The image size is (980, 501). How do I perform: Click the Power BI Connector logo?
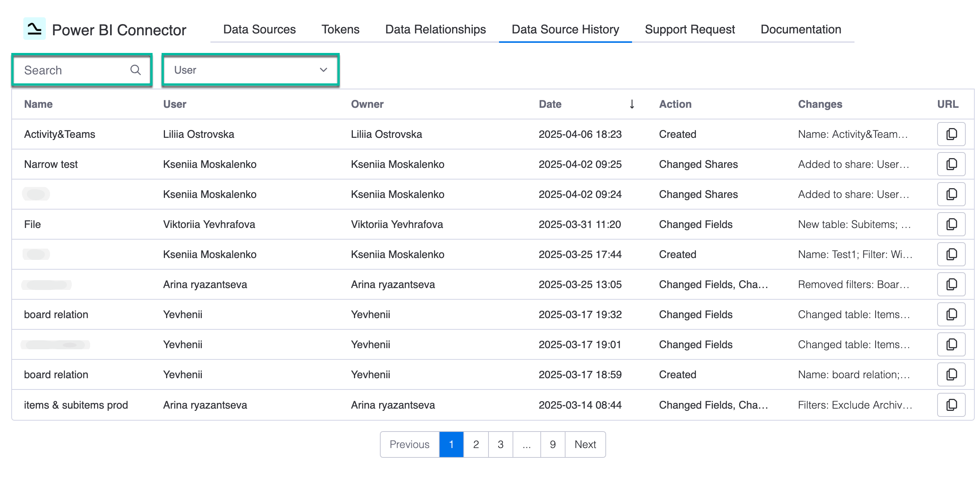35,29
